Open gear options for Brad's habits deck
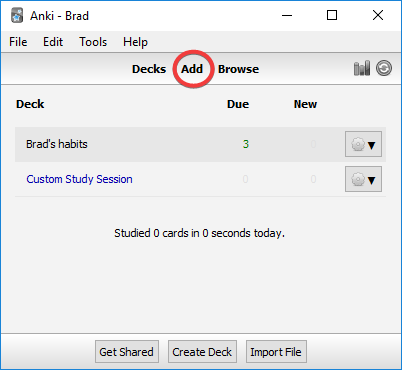The image size is (402, 370). coord(363,144)
